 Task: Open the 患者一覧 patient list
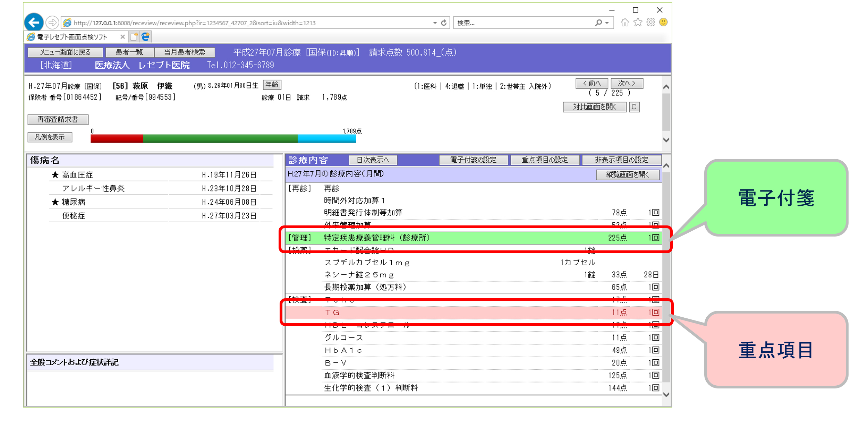coord(129,52)
